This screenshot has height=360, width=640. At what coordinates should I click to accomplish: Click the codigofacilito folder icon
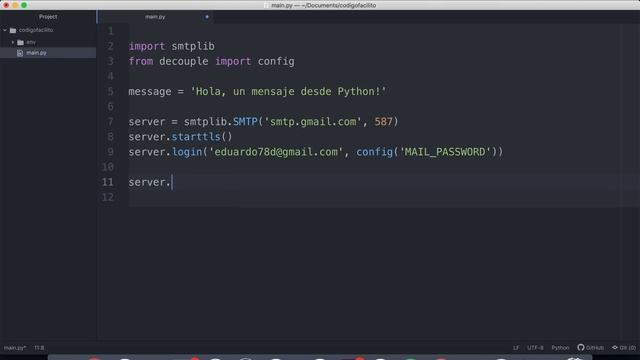click(13, 30)
